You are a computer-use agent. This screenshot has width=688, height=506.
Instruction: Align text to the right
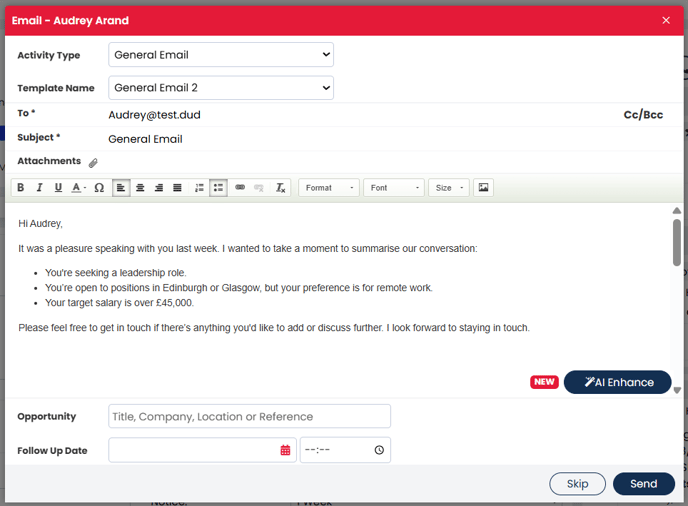159,188
